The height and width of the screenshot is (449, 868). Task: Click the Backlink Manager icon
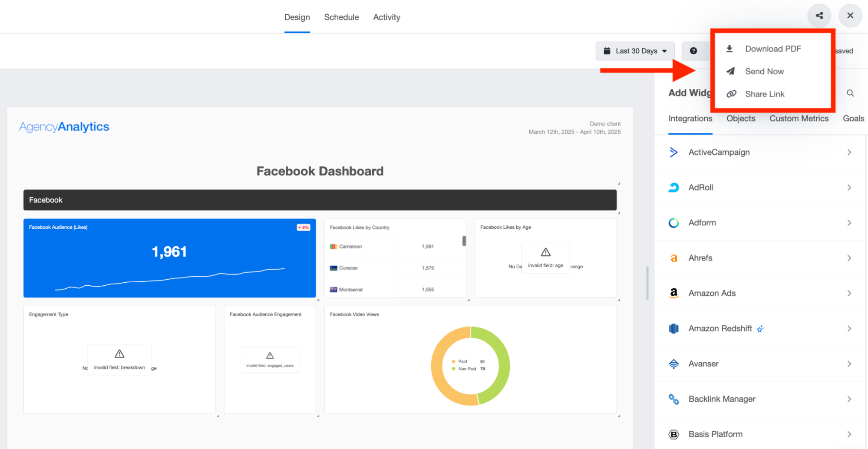click(x=673, y=399)
